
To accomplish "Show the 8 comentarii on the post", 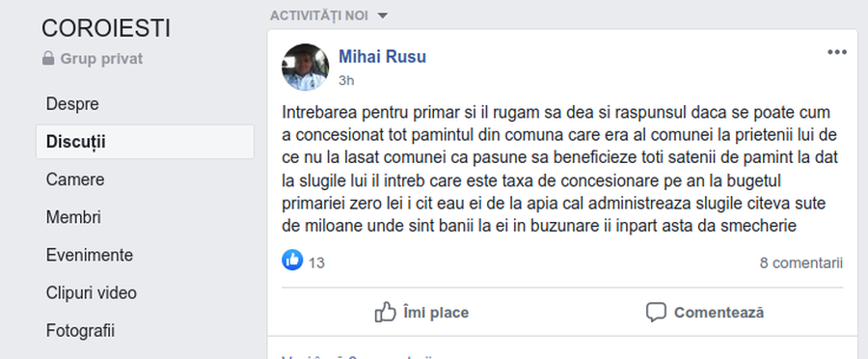I will point(801,262).
